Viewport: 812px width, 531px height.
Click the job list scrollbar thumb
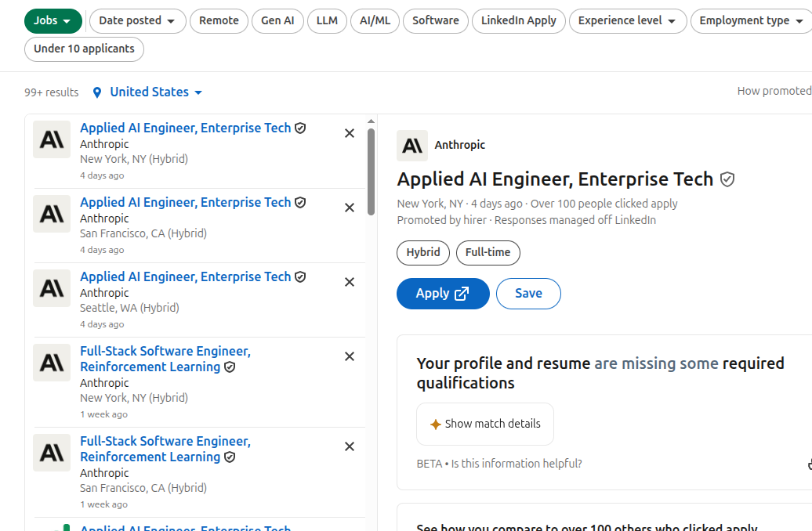[371, 172]
